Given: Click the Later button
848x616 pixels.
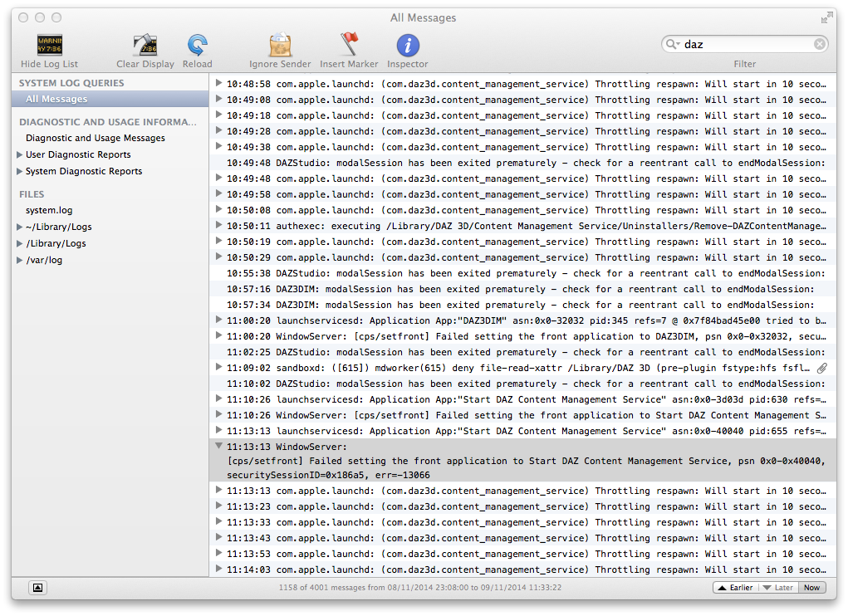Looking at the screenshot, I should pyautogui.click(x=778, y=588).
